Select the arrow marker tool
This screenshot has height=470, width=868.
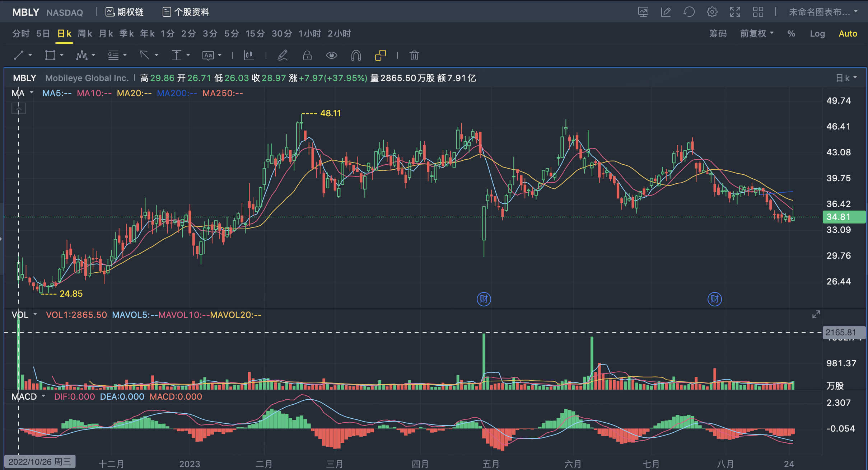click(145, 55)
